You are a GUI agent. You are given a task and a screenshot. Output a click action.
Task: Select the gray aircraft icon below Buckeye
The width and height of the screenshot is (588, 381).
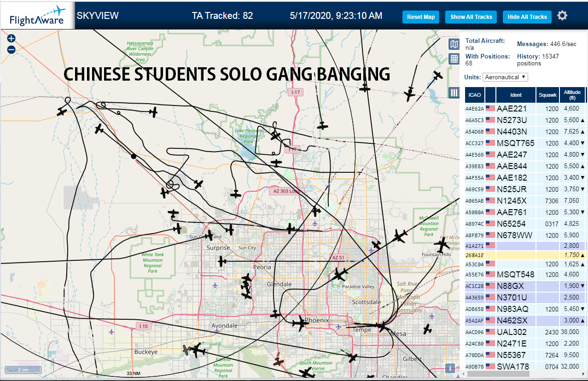coord(186,350)
